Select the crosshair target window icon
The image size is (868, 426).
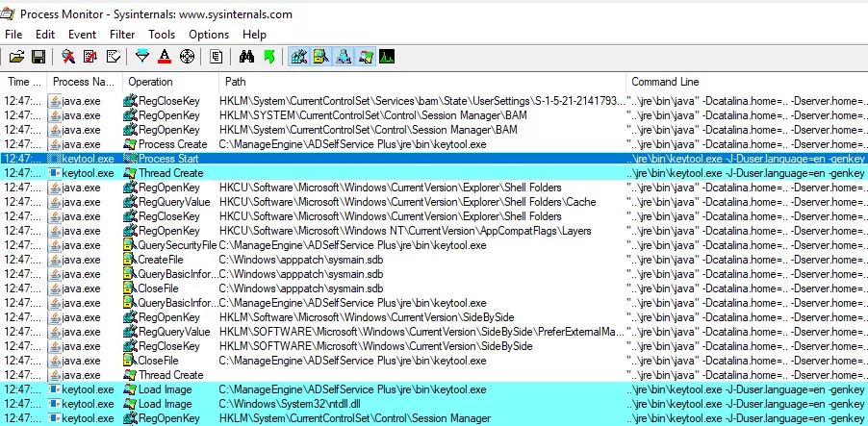[187, 57]
